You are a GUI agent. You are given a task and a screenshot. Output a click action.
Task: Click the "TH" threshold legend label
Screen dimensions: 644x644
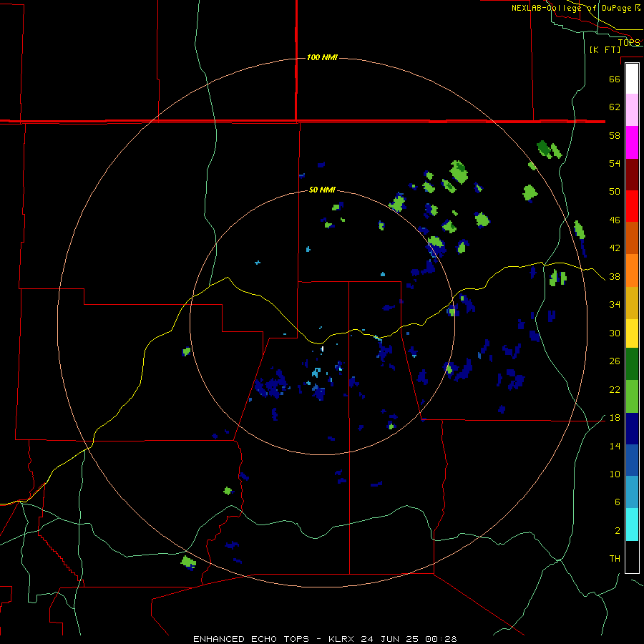click(615, 559)
